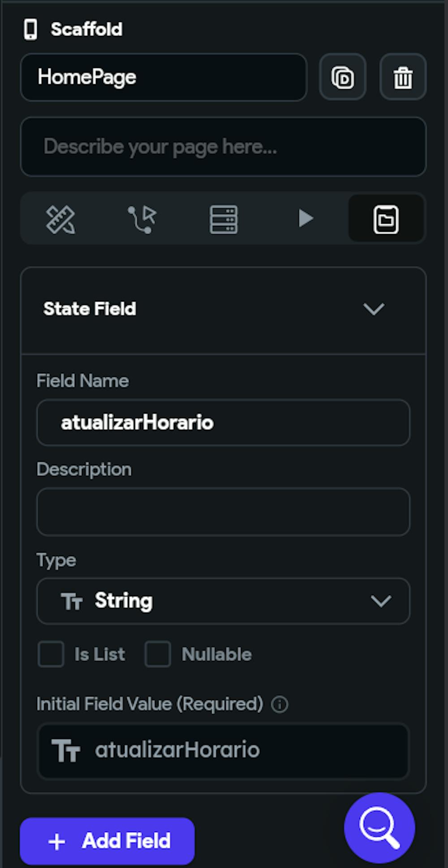The height and width of the screenshot is (868, 448).
Task: Focus the Field Name input
Action: [x=223, y=423]
